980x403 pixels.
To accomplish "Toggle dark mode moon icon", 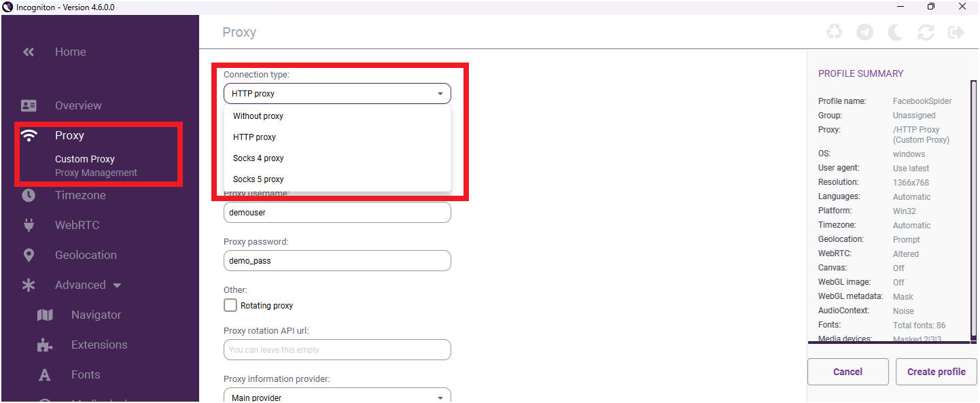I will point(896,32).
